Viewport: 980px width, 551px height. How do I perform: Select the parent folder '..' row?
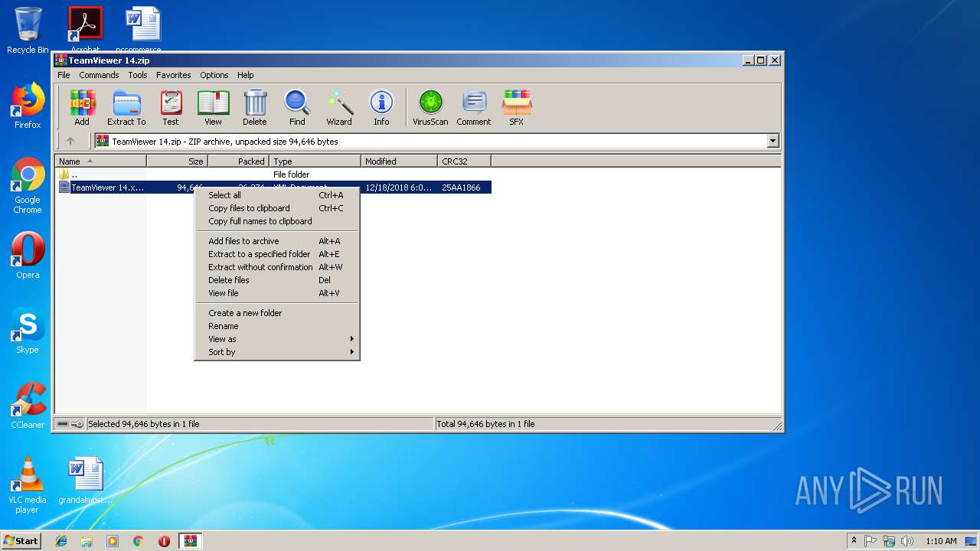coord(273,174)
